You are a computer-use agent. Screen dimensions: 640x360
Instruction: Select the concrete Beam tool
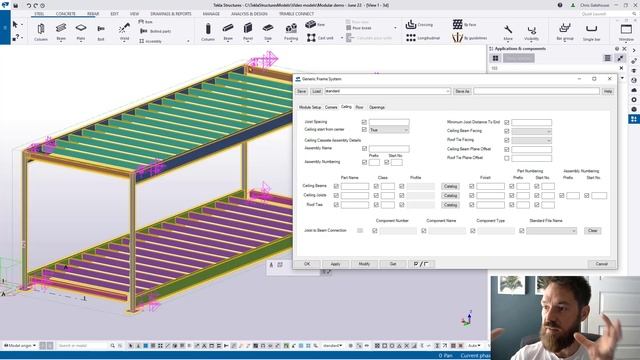(228, 32)
